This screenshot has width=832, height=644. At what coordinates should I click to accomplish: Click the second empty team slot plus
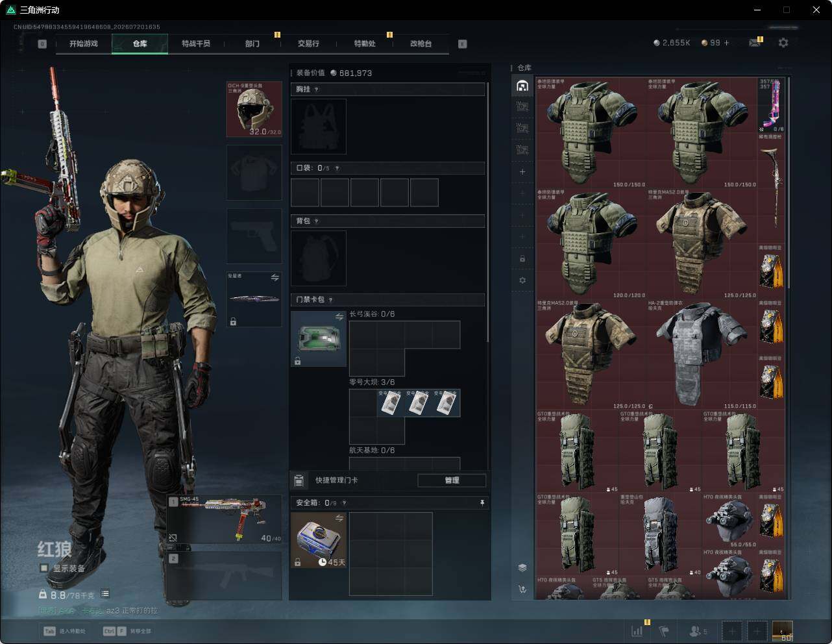757,630
